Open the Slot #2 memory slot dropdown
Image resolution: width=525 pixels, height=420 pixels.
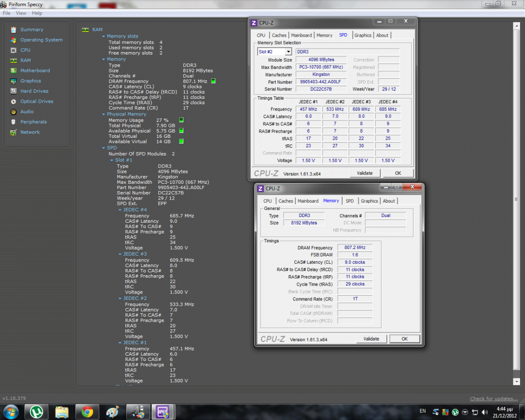tap(288, 52)
